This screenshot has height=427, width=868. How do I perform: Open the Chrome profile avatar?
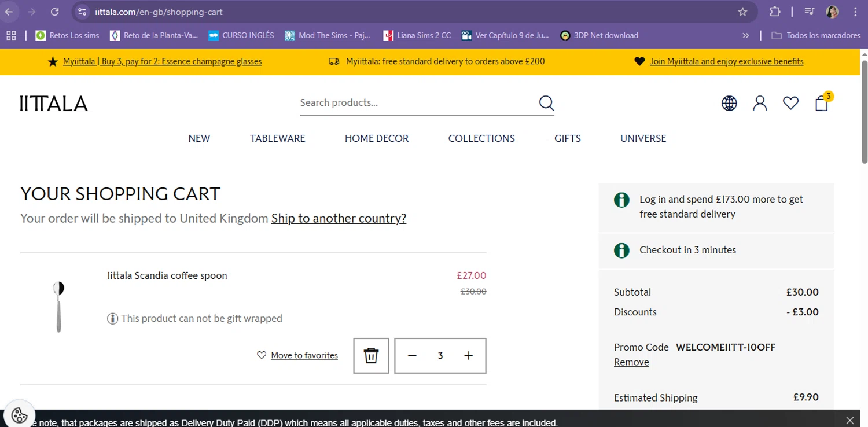(832, 12)
